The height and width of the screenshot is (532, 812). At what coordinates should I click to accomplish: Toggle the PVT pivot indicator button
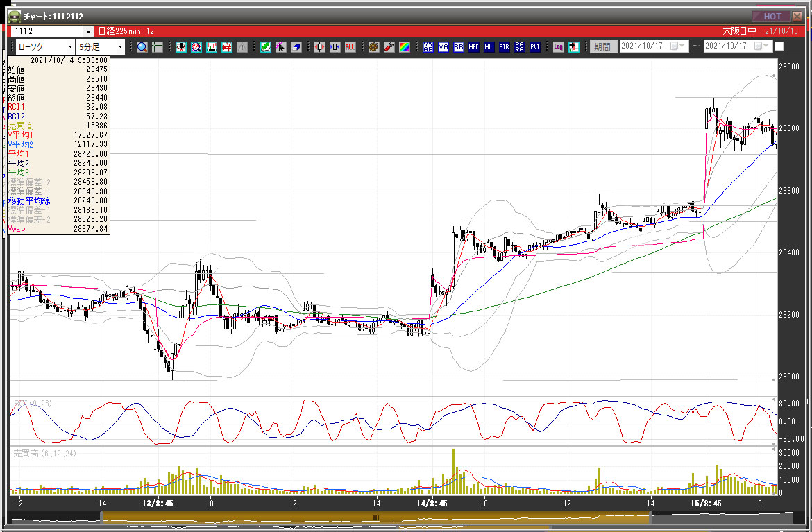[x=535, y=47]
